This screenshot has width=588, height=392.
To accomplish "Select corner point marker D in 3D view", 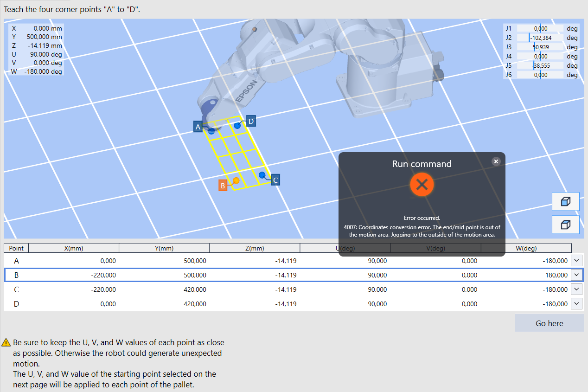I will [251, 121].
